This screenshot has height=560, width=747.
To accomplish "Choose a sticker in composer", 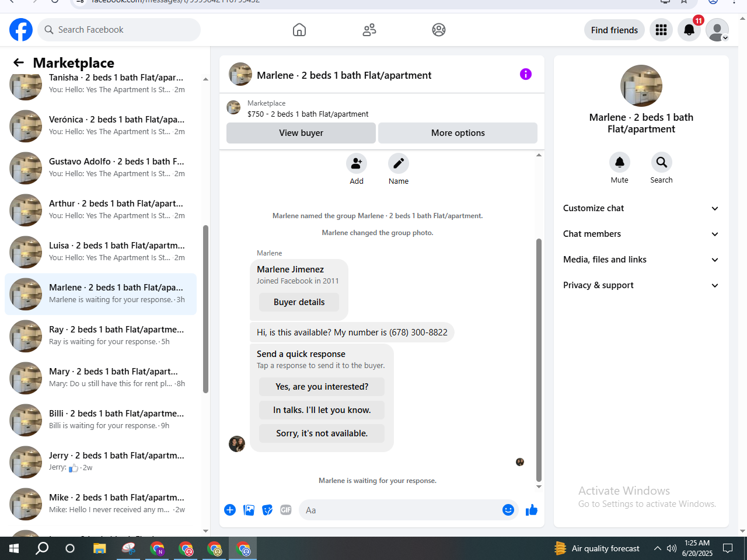I will click(267, 510).
